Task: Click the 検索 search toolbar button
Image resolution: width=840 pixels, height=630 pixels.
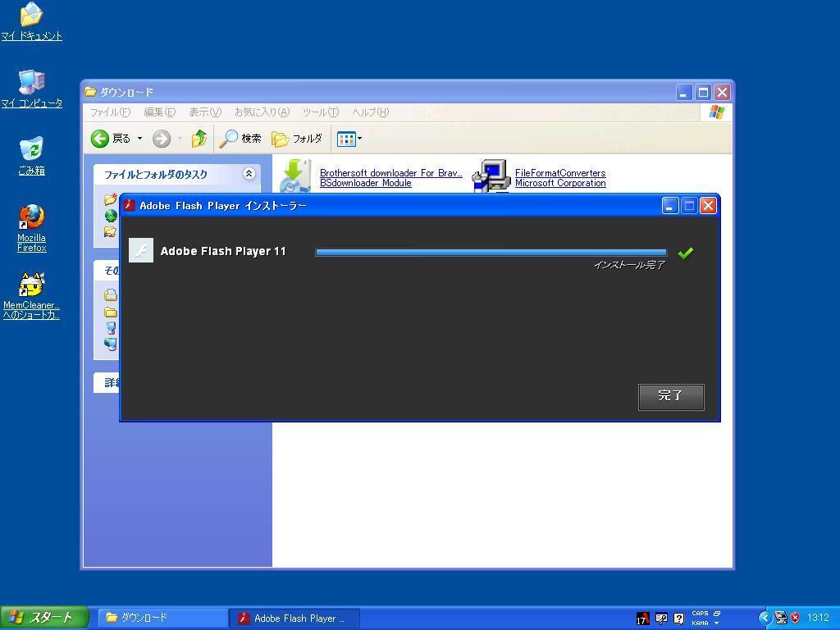Action: (x=240, y=139)
